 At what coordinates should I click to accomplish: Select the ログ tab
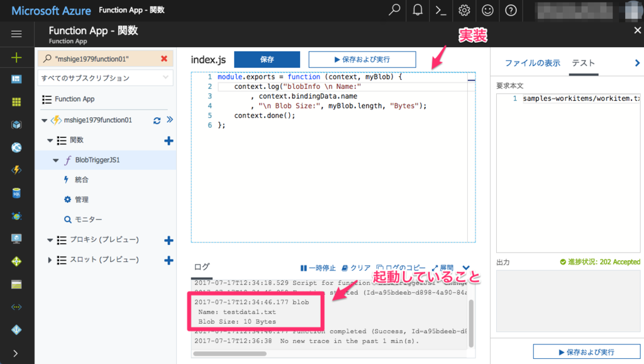pos(202,267)
